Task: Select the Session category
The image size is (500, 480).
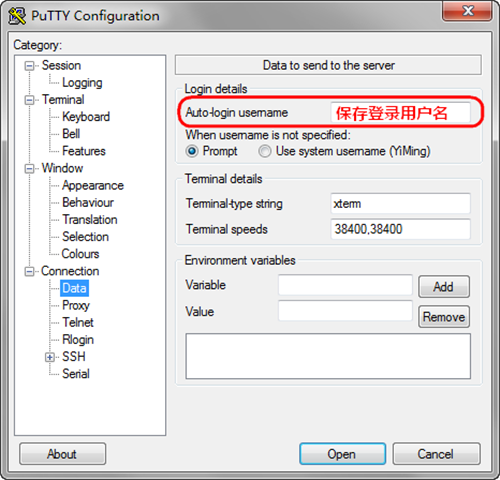Action: click(x=61, y=65)
